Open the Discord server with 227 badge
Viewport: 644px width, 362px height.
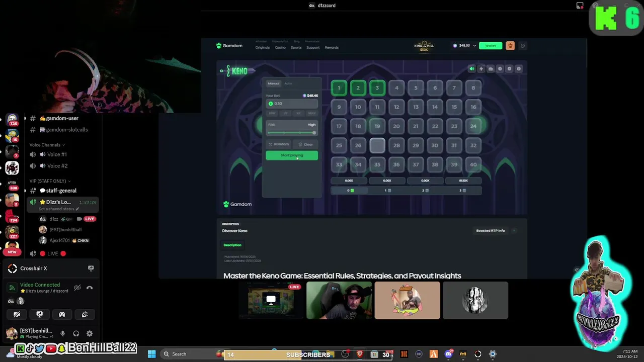[12, 233]
